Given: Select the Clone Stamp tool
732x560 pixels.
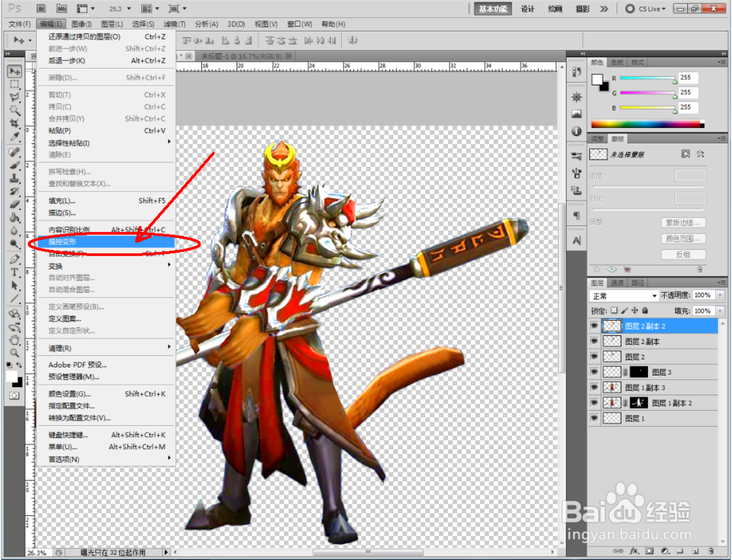Looking at the screenshot, I should [x=15, y=179].
